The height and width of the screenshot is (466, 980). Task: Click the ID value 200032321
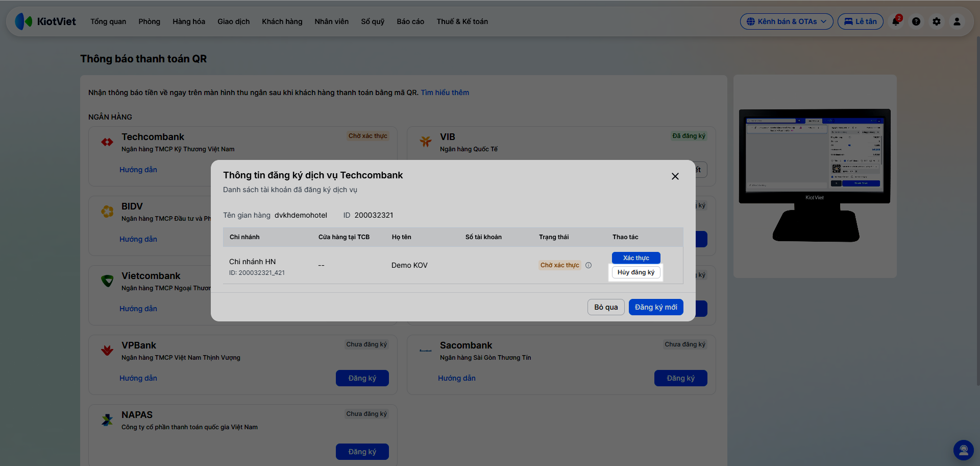click(374, 215)
